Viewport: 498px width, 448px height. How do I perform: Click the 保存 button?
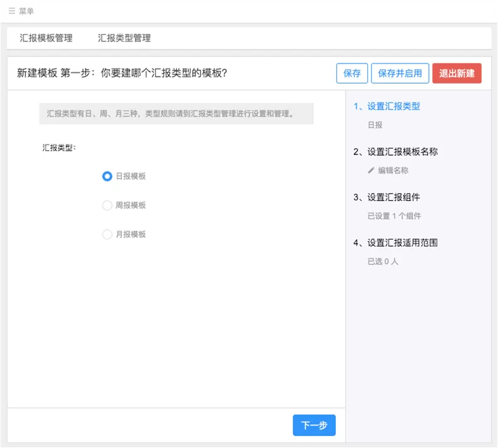(x=352, y=74)
